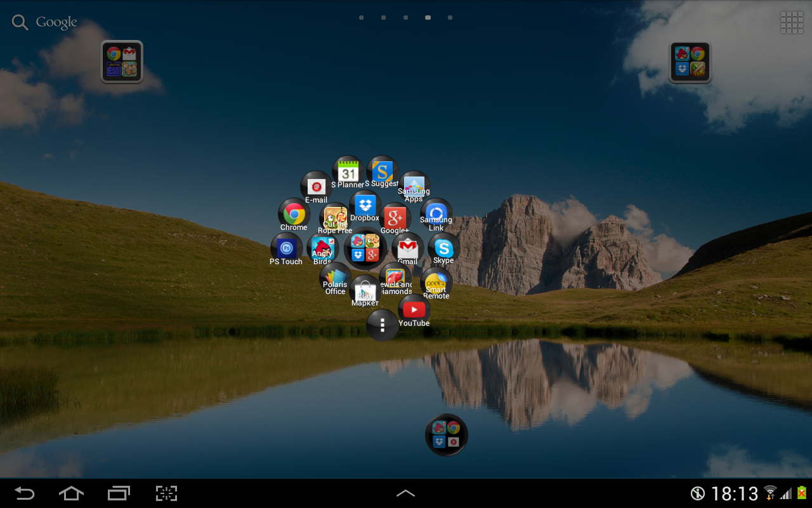This screenshot has height=508, width=812.
Task: Launch YouTube
Action: point(414,311)
